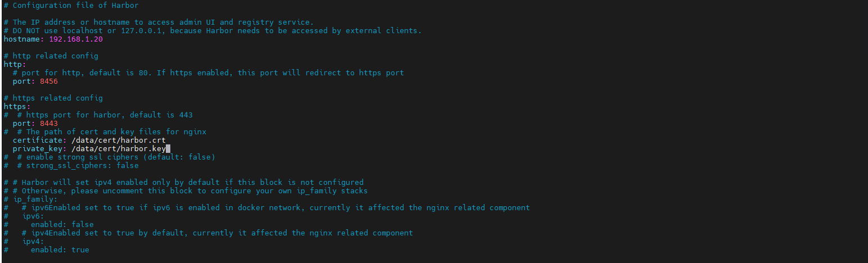Click the Configuration file of Harbor comment

point(71,6)
